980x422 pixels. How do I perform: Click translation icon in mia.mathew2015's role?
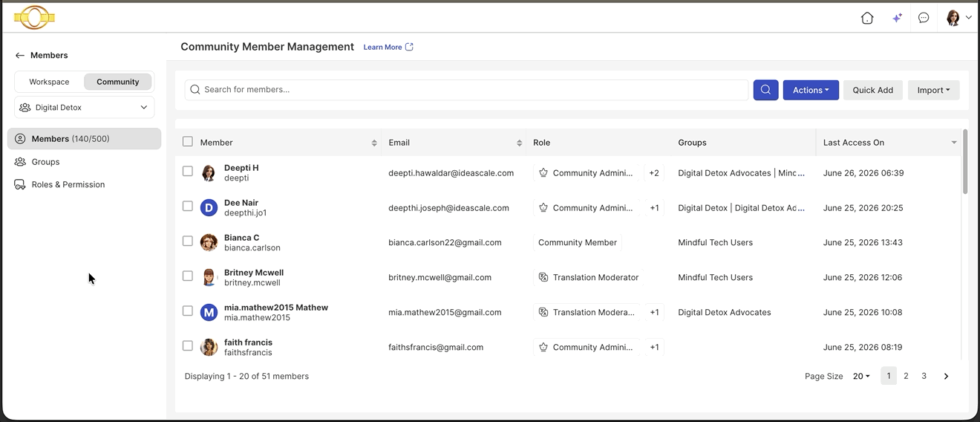point(543,313)
